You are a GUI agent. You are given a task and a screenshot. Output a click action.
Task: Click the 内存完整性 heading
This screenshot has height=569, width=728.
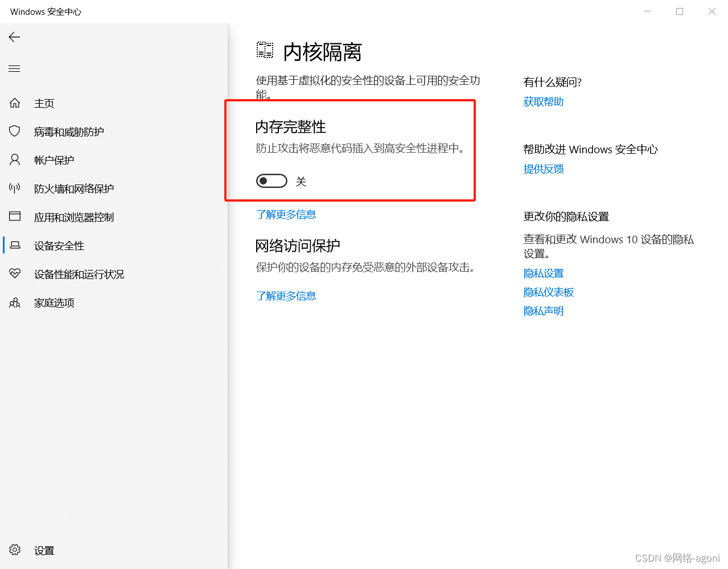coord(291,126)
